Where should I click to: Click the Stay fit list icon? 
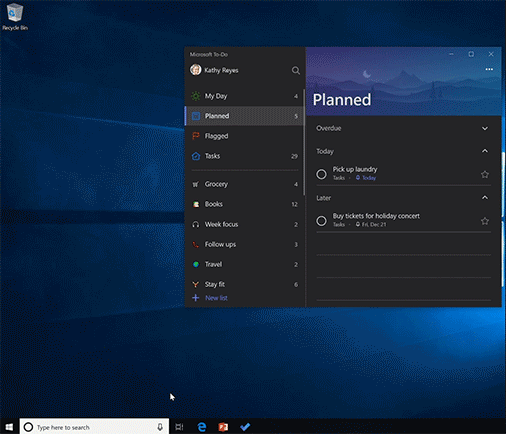click(196, 284)
